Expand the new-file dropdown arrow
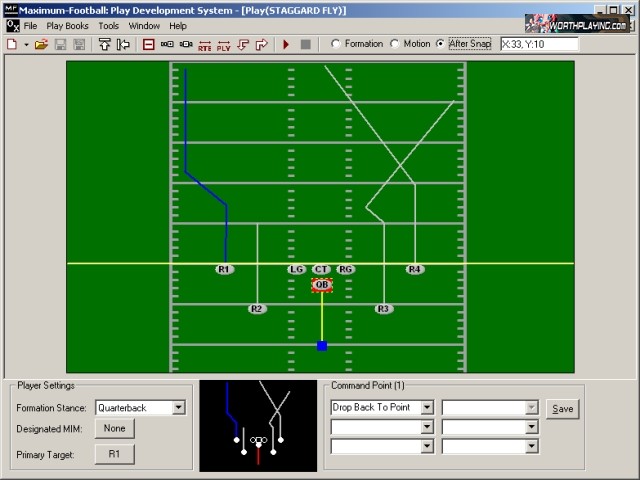The width and height of the screenshot is (640, 480). point(26,44)
